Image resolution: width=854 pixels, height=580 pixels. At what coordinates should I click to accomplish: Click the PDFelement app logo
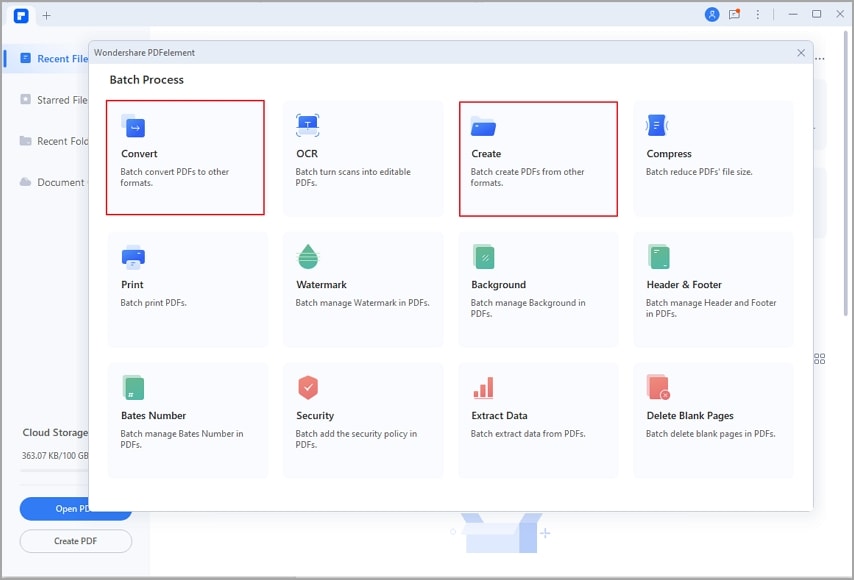click(21, 15)
